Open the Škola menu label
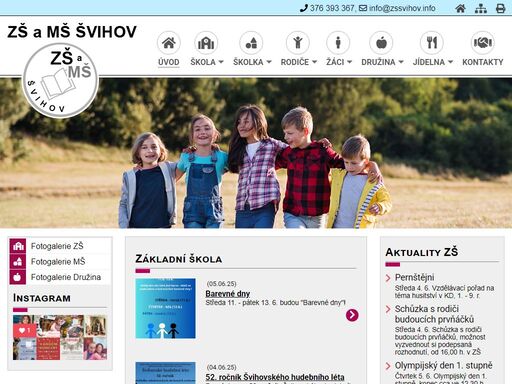This screenshot has height=384, width=512. 203,62
